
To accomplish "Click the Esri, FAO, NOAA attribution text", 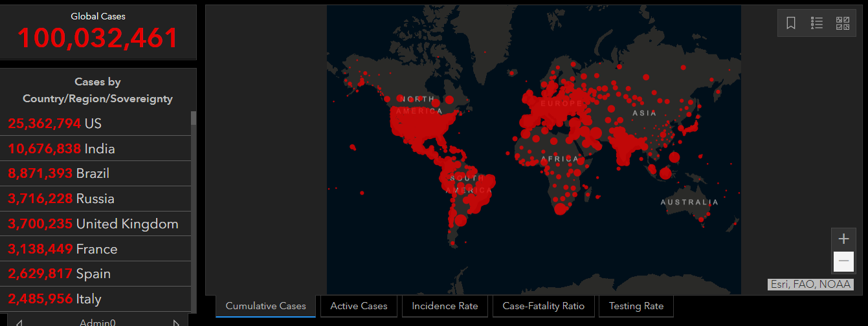I will [x=810, y=285].
